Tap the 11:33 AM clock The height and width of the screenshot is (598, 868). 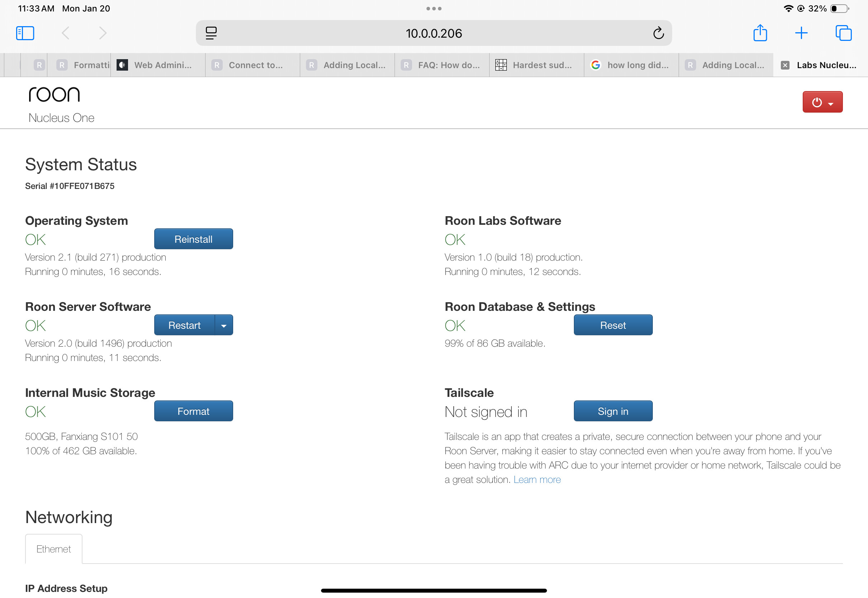coord(36,8)
